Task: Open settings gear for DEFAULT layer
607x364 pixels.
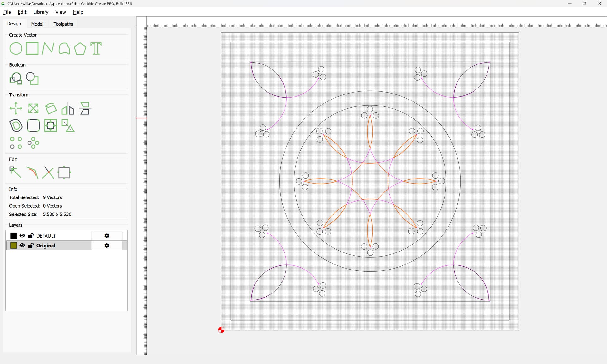Action: [x=107, y=236]
